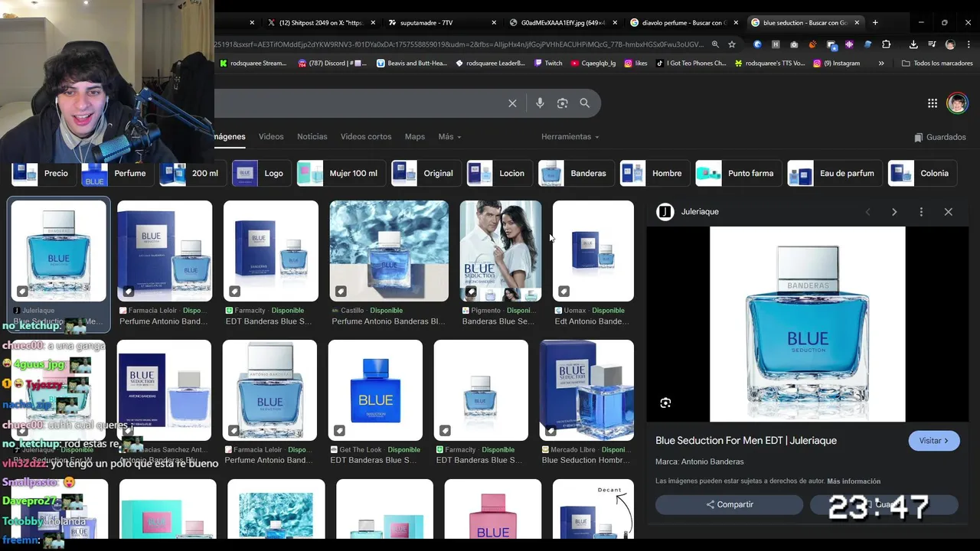Open Google Lens image search icon
The width and height of the screenshot is (980, 551).
(x=562, y=103)
